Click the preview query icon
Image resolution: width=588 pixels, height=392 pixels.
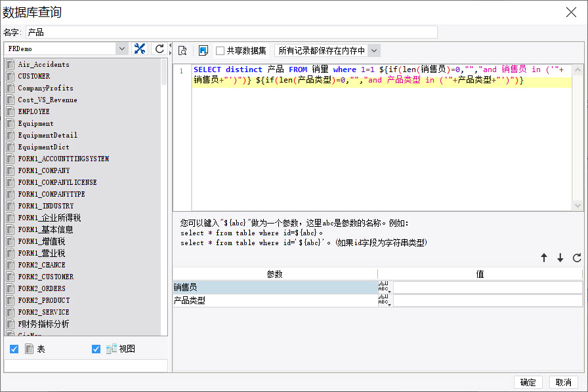click(182, 50)
